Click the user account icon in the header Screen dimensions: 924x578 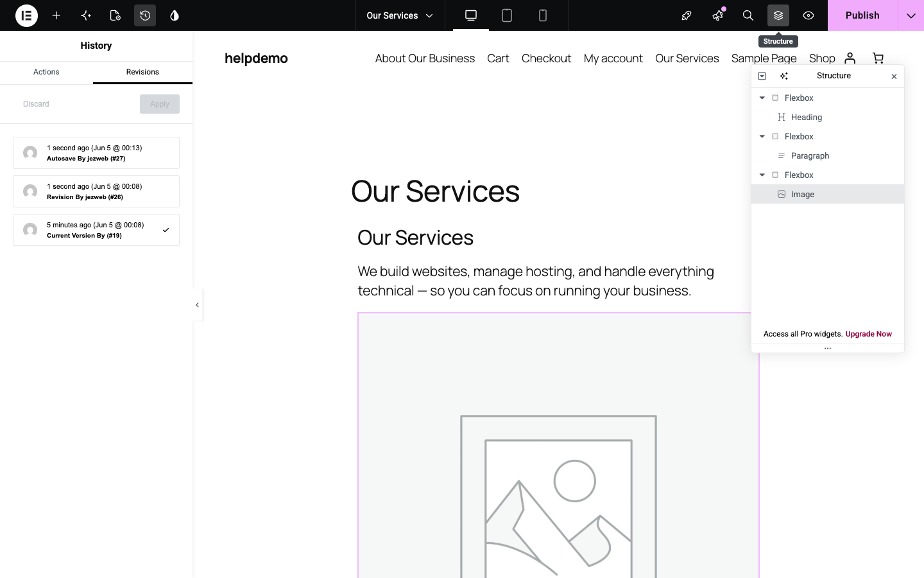pos(850,58)
